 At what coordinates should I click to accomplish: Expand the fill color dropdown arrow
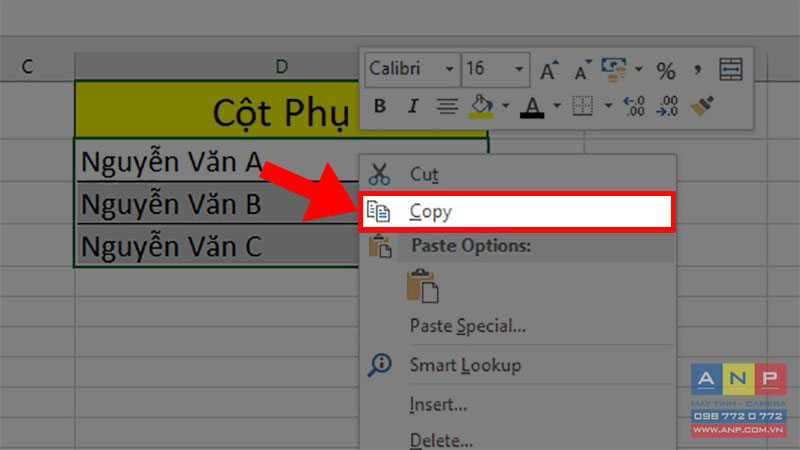(x=506, y=106)
